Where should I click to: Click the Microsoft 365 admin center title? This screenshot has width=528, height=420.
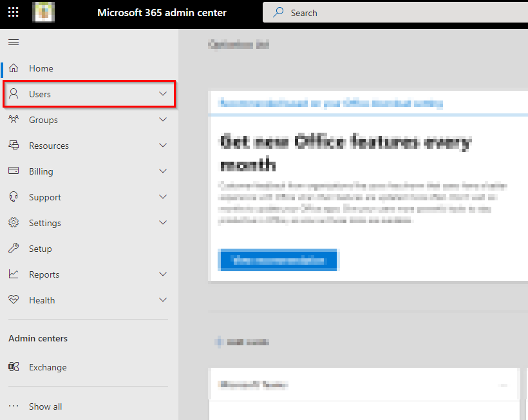coord(162,13)
